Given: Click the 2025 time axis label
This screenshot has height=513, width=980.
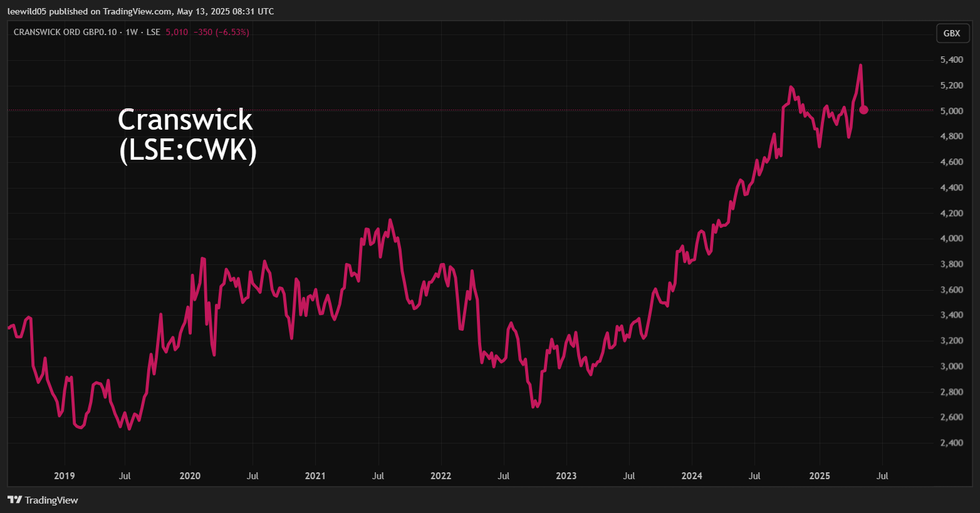Looking at the screenshot, I should [820, 475].
